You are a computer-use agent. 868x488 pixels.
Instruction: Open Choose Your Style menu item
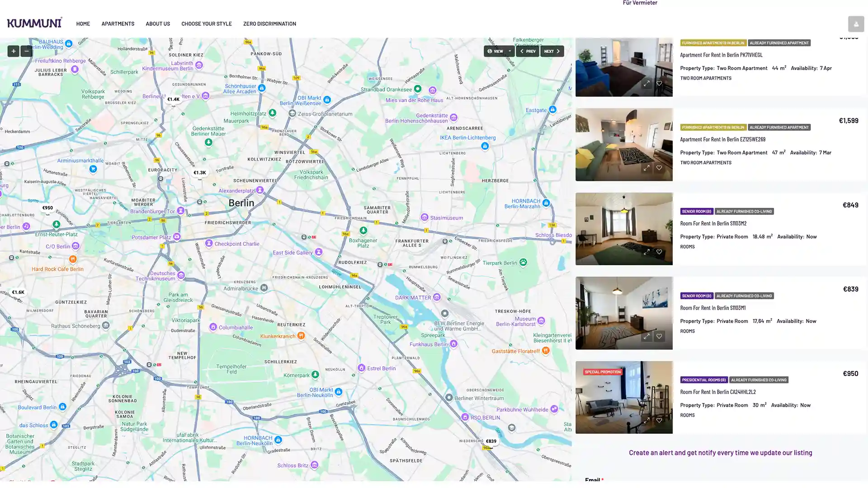pos(207,24)
